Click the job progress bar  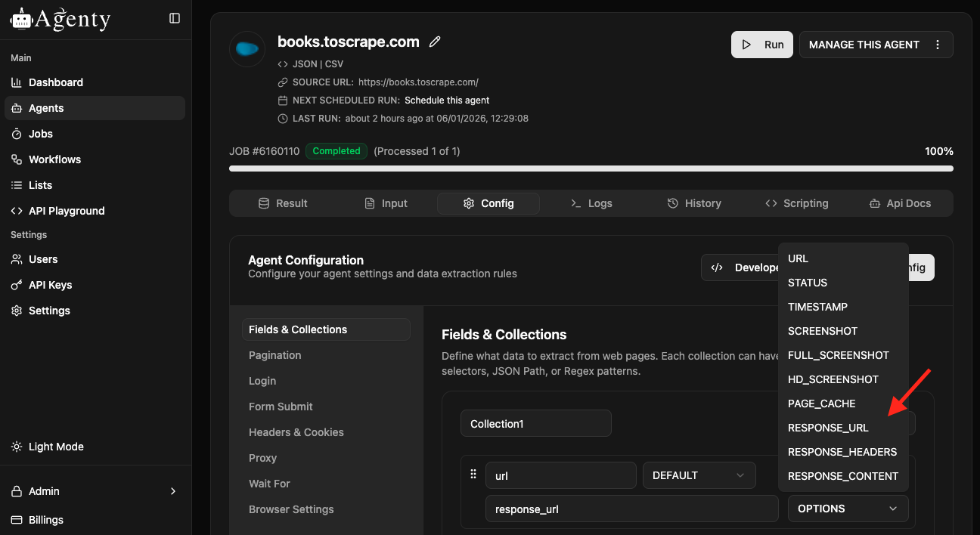tap(591, 169)
